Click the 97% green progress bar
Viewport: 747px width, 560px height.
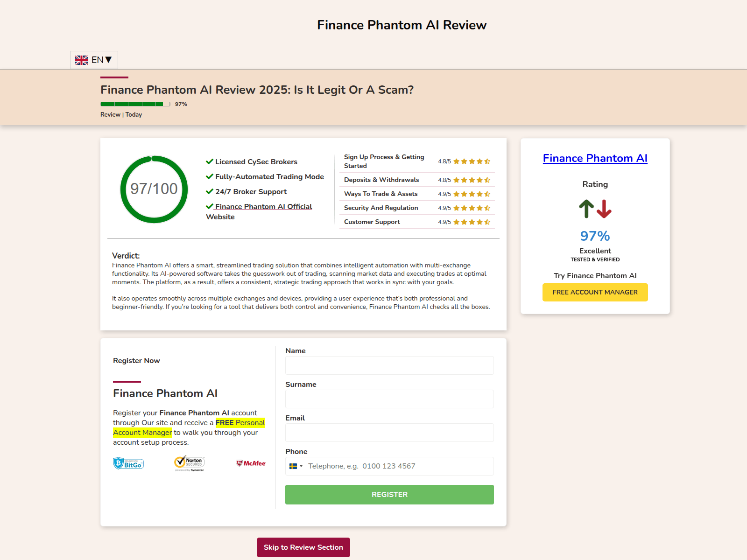(x=135, y=104)
